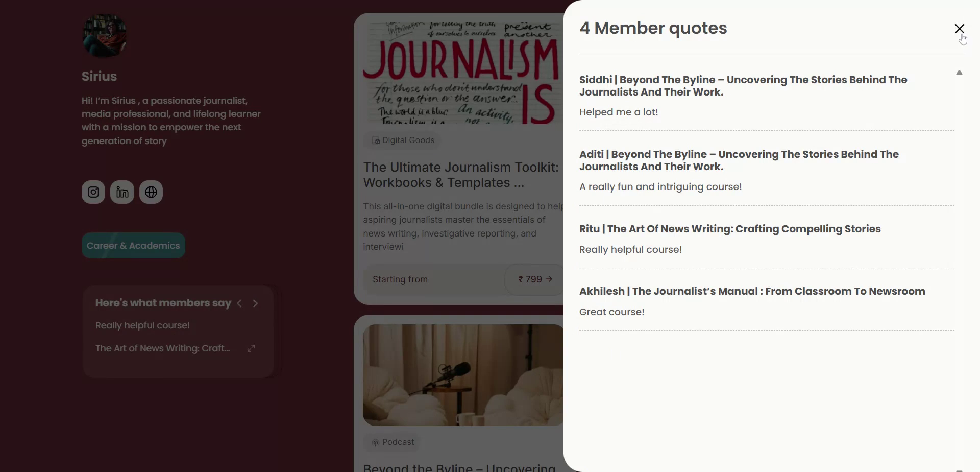Select Akhilesh's Journalist's Manual quote
The image size is (980, 472).
[x=752, y=291]
